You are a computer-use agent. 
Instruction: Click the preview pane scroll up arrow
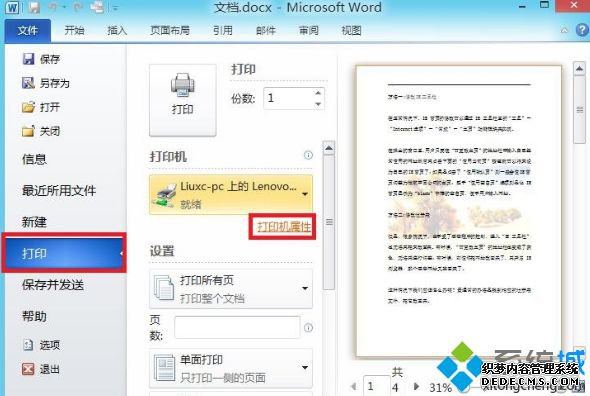(579, 69)
